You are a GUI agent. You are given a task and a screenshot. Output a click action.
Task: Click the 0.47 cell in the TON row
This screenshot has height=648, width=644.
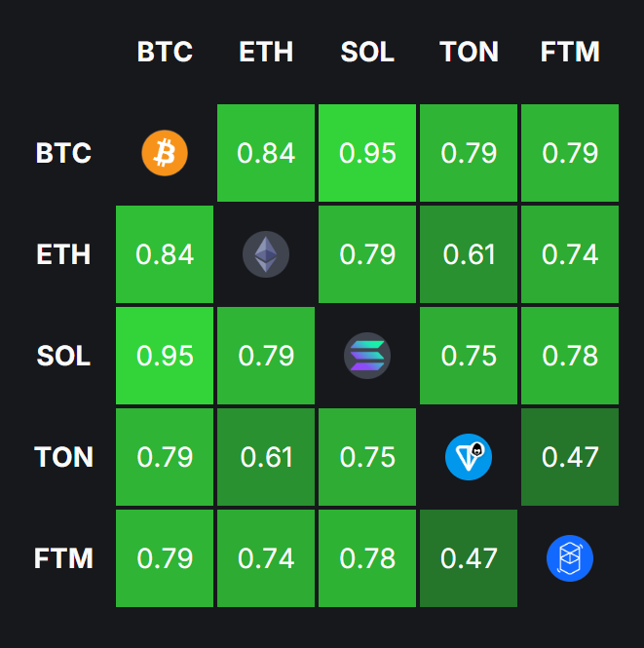570,457
